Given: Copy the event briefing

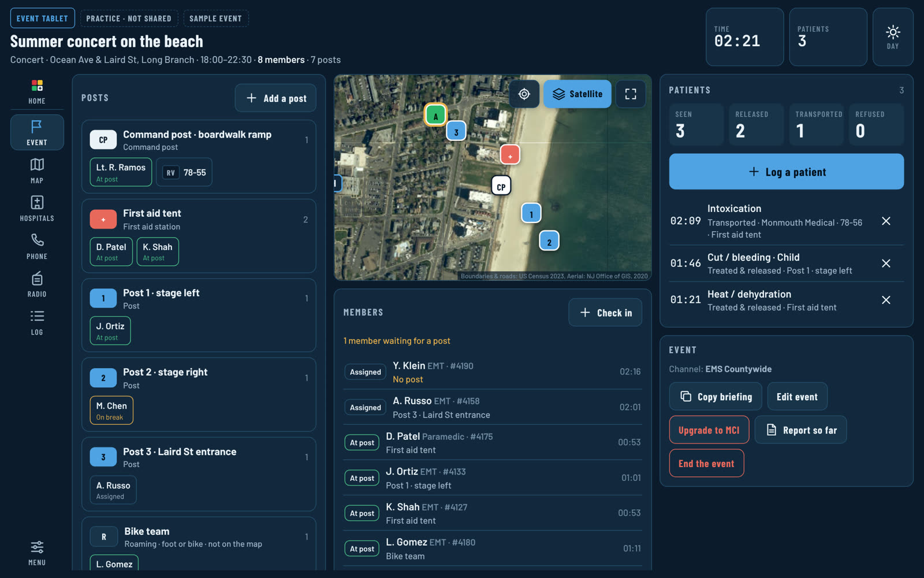Looking at the screenshot, I should [716, 397].
